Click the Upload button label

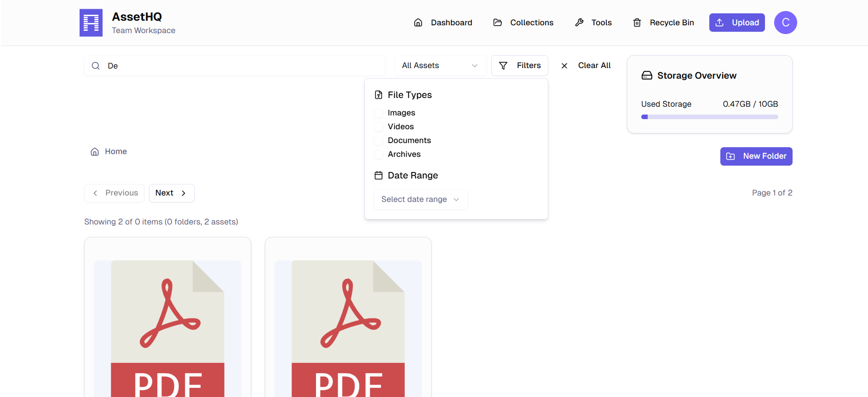point(745,23)
